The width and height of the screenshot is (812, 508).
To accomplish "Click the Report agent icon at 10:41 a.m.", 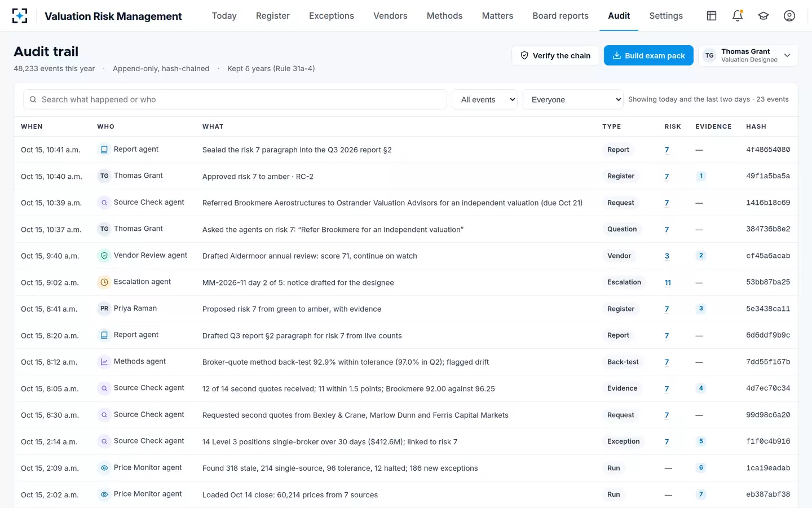I will [104, 150].
